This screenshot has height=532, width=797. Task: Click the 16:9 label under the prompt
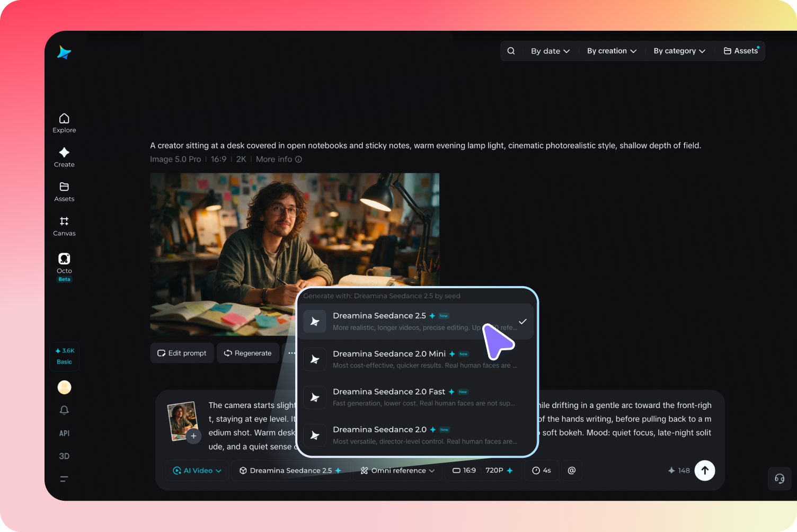(218, 159)
